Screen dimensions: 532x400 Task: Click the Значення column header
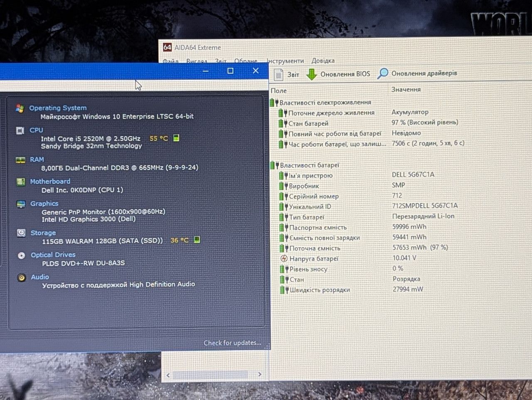[x=406, y=89]
